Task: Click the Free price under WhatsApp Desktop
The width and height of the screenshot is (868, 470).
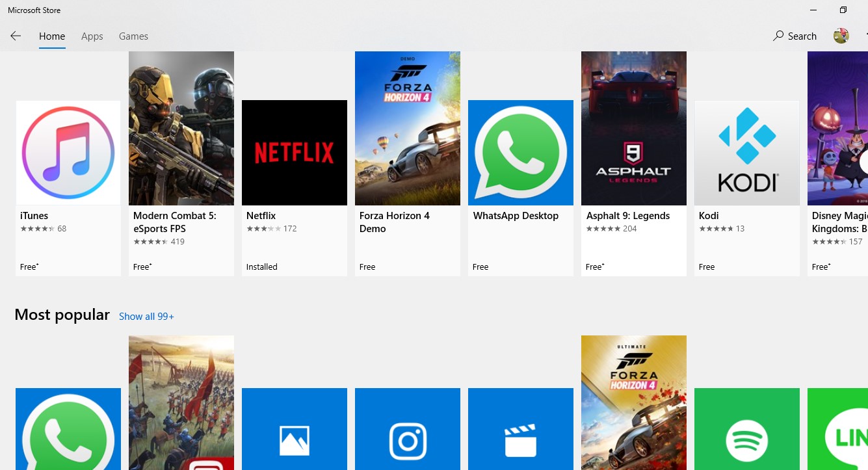Action: (x=480, y=267)
